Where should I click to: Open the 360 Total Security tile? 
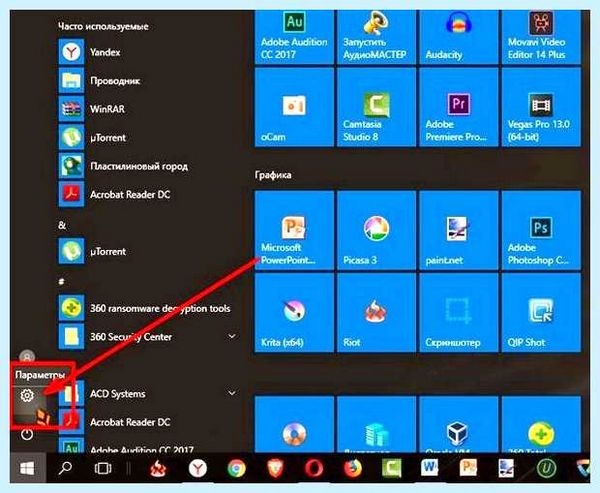click(541, 424)
